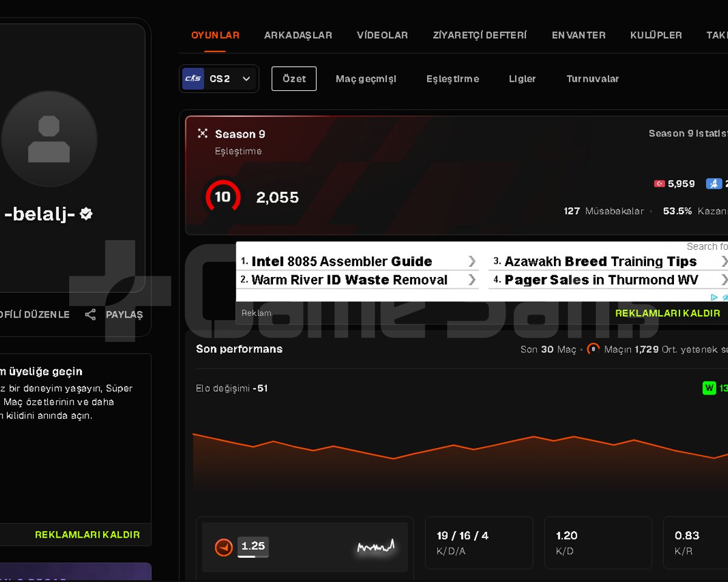Click the 0.83 K/R stat card

[x=696, y=543]
